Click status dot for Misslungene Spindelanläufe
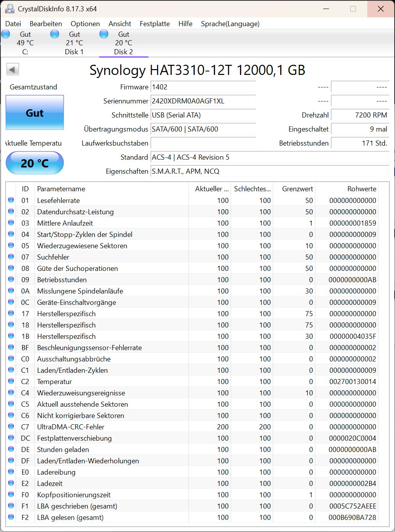395x532 pixels. [x=11, y=290]
